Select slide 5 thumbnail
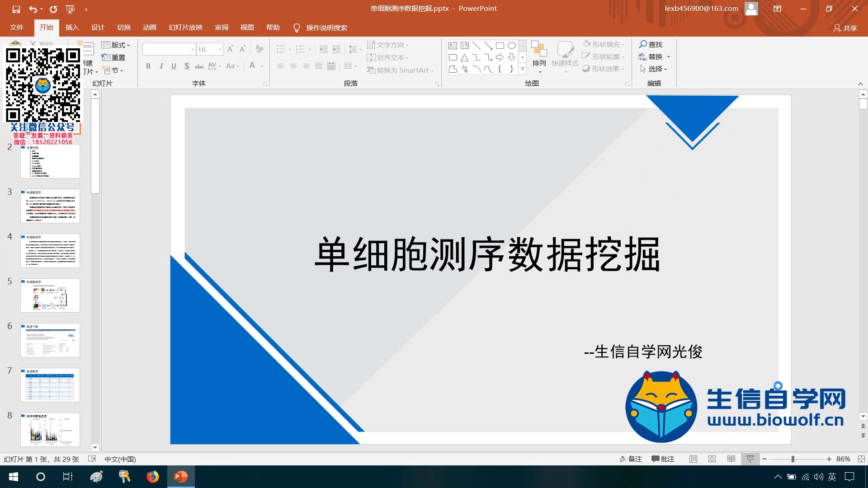 click(x=50, y=295)
